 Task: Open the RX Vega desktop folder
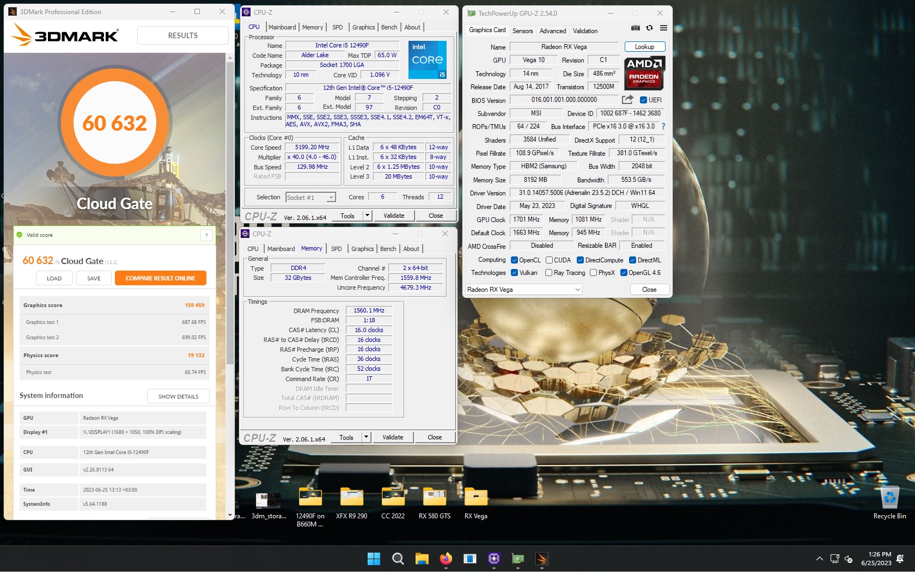[476, 503]
